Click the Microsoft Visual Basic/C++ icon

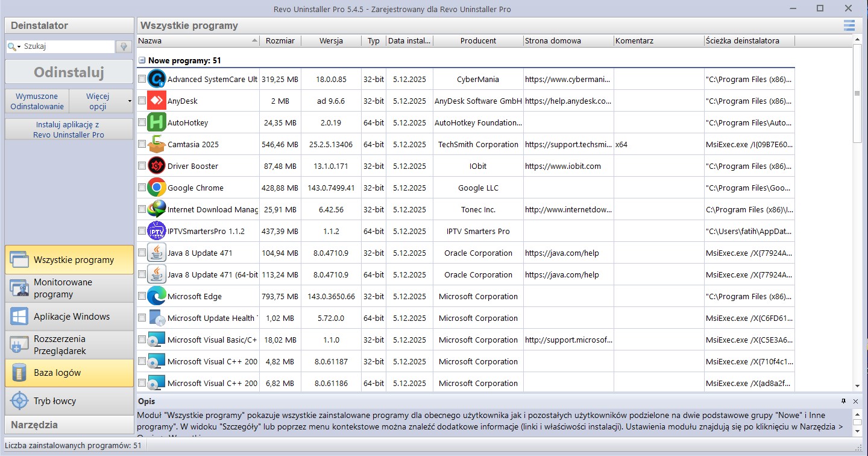(x=157, y=340)
